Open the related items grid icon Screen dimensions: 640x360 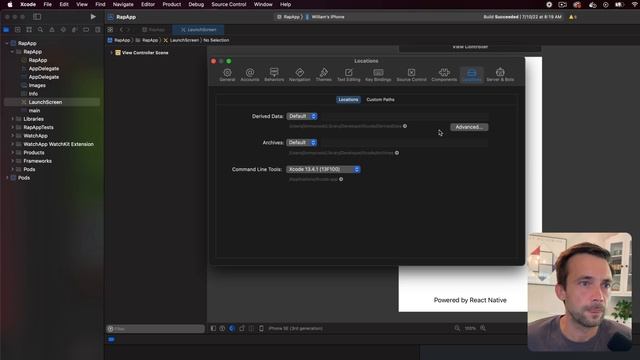110,30
